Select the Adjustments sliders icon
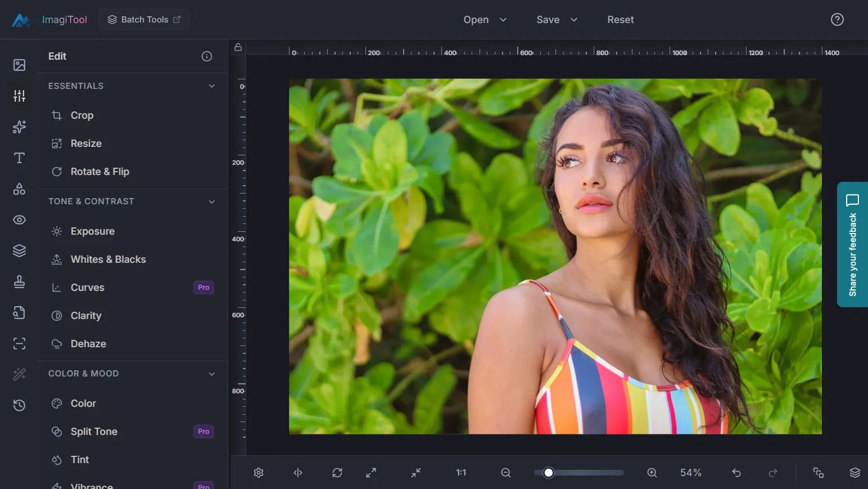The height and width of the screenshot is (489, 868). [19, 96]
